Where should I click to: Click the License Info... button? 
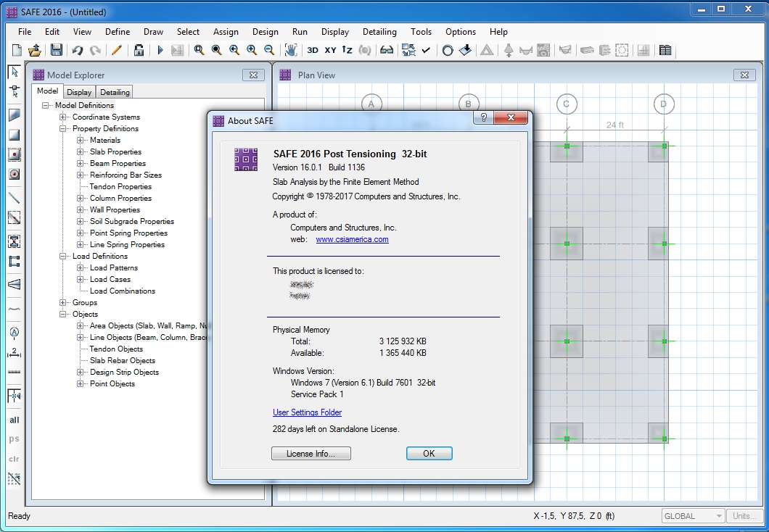pos(311,454)
